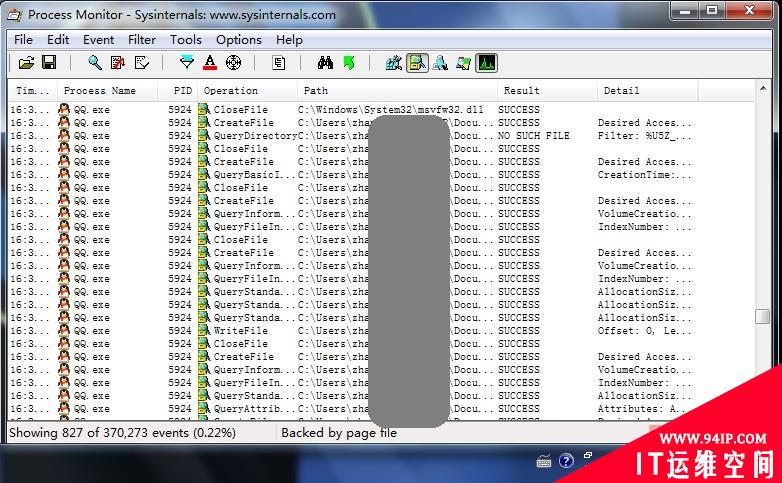Open the Filter menu
The width and height of the screenshot is (782, 483).
coord(142,39)
